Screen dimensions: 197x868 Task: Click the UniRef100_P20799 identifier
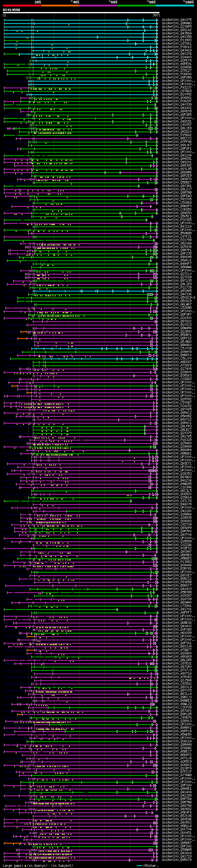177,240
